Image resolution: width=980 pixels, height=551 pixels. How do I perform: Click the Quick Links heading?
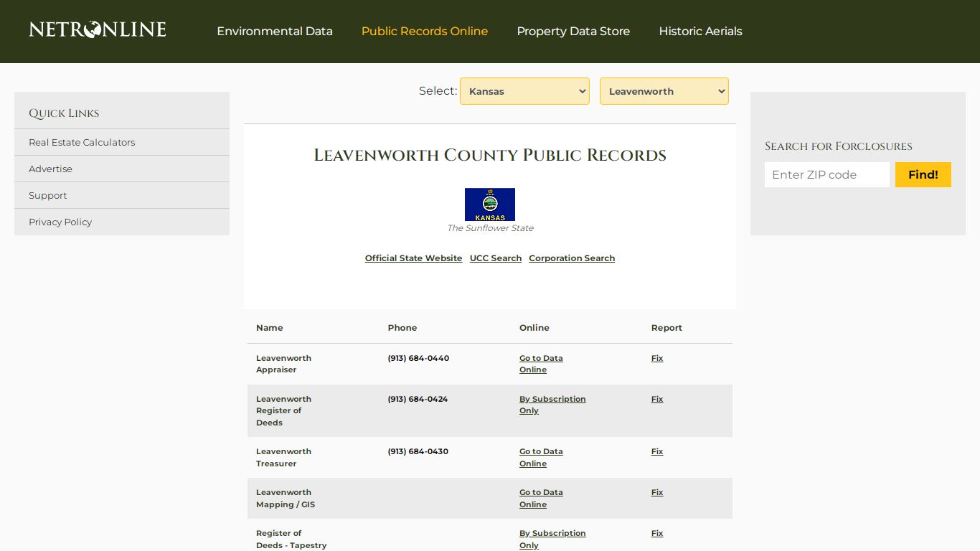(x=64, y=113)
